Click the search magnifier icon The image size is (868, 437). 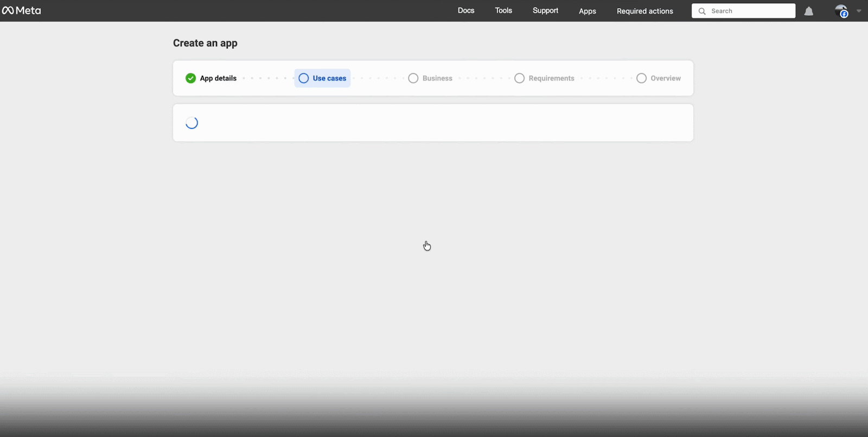(702, 11)
